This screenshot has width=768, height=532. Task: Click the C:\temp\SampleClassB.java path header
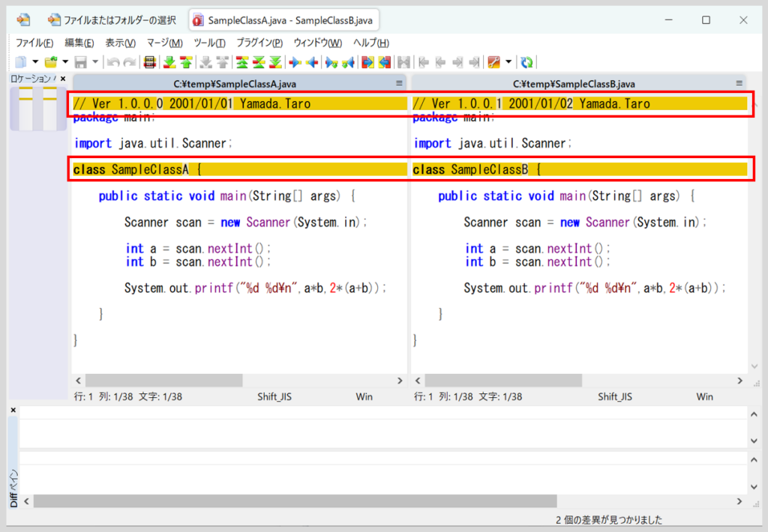pos(574,84)
